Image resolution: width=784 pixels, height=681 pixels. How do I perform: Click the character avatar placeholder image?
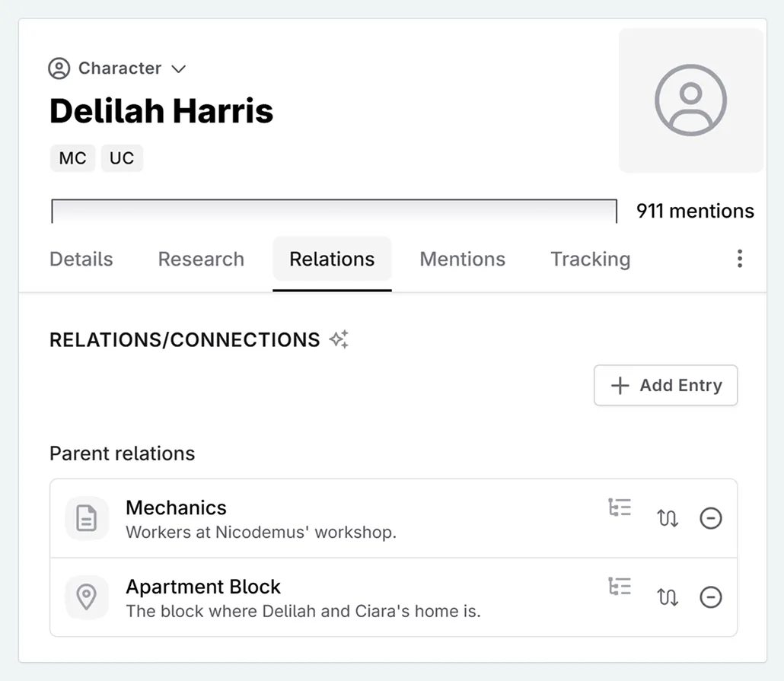tap(690, 101)
